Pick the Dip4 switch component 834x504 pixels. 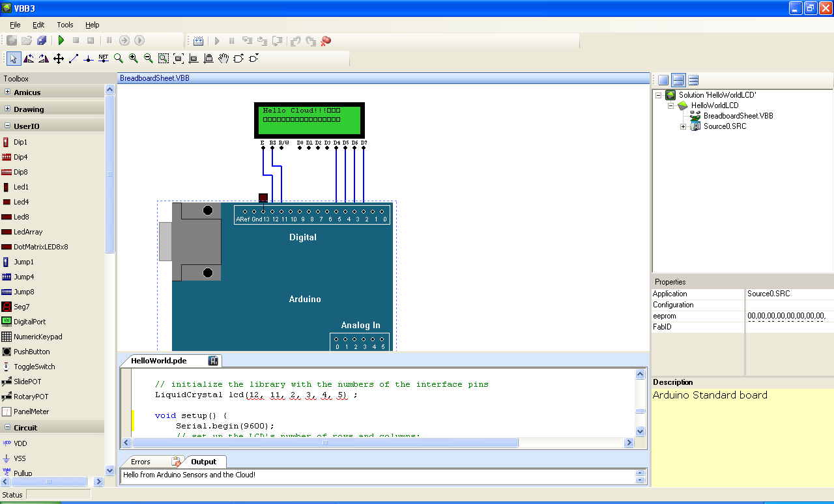[20, 157]
